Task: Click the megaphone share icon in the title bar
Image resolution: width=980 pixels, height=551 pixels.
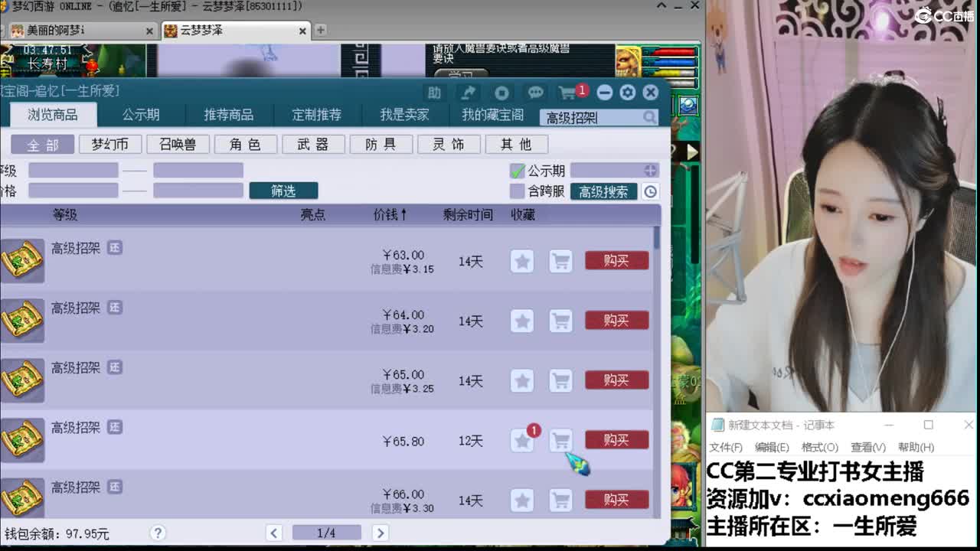Action: pyautogui.click(x=469, y=92)
